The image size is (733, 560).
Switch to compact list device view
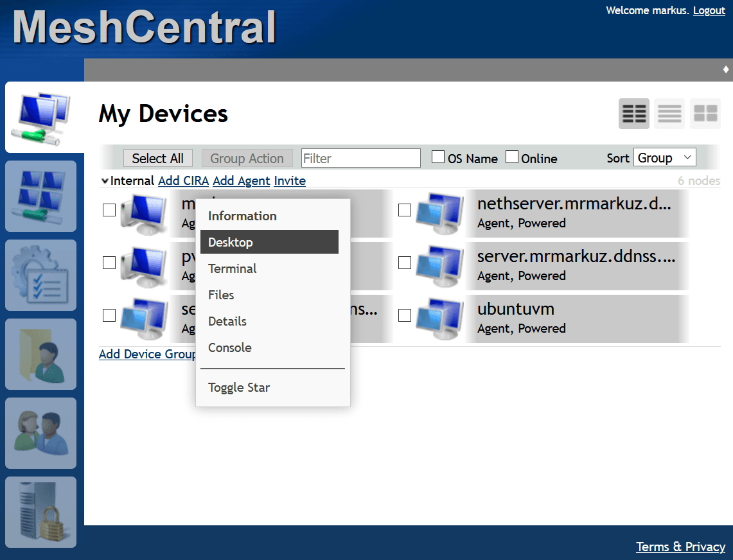tap(669, 113)
